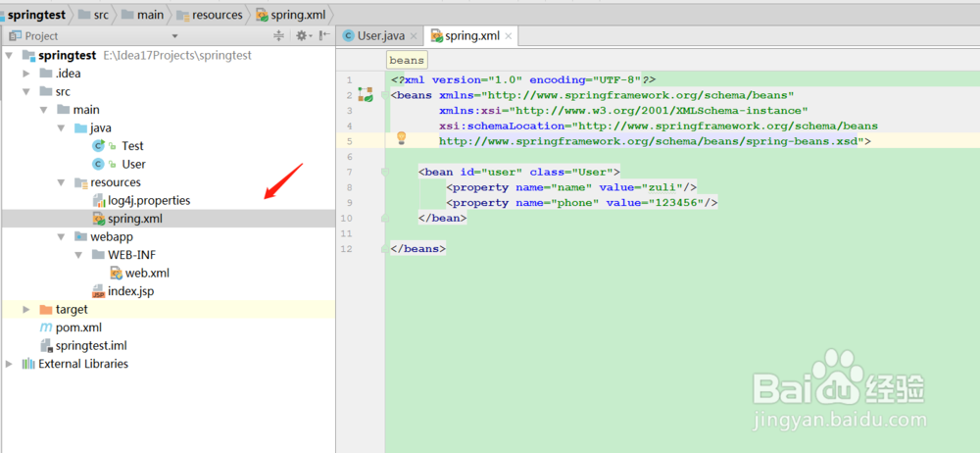The height and width of the screenshot is (453, 980).
Task: Select pom.xml file
Action: (78, 327)
